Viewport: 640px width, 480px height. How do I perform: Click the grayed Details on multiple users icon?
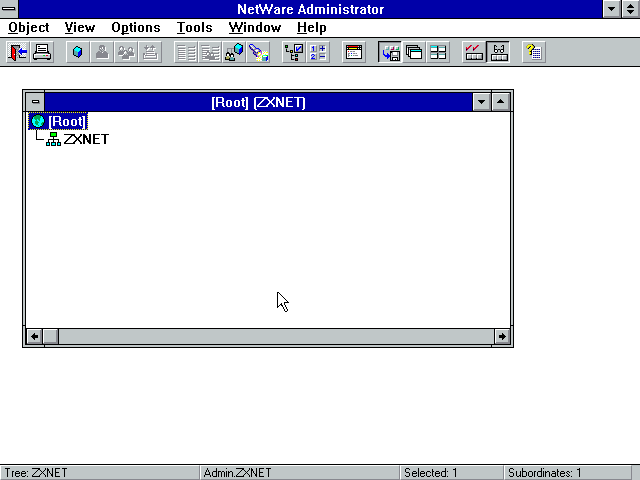210,52
